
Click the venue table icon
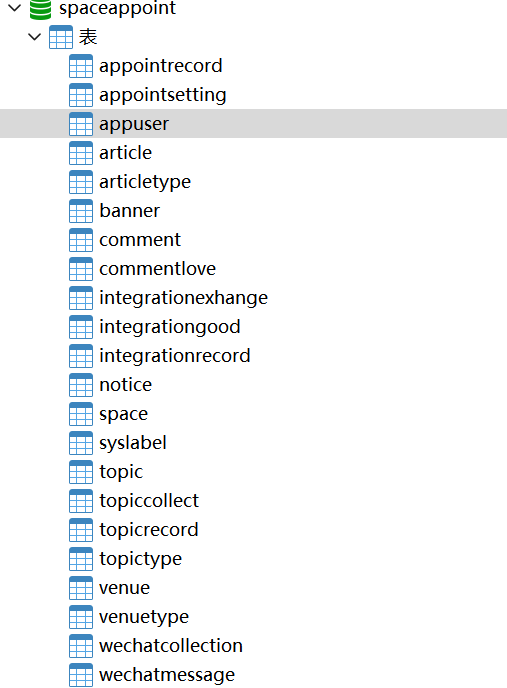(x=81, y=588)
